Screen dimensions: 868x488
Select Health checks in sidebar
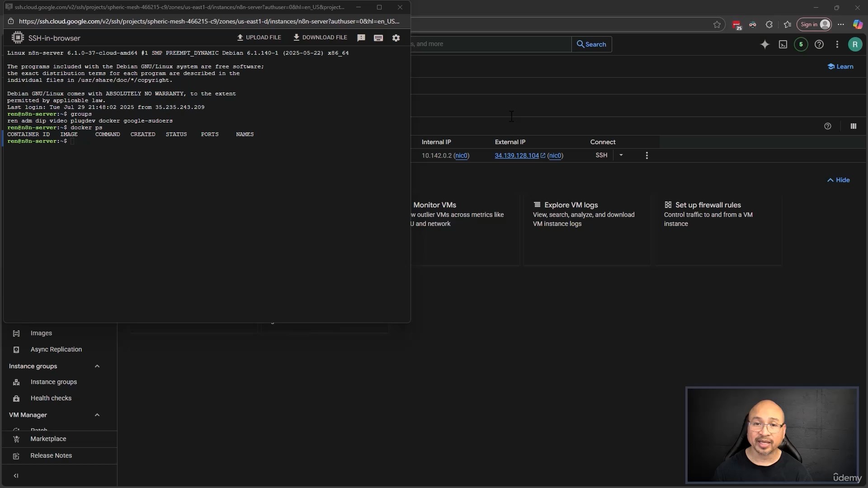point(51,398)
